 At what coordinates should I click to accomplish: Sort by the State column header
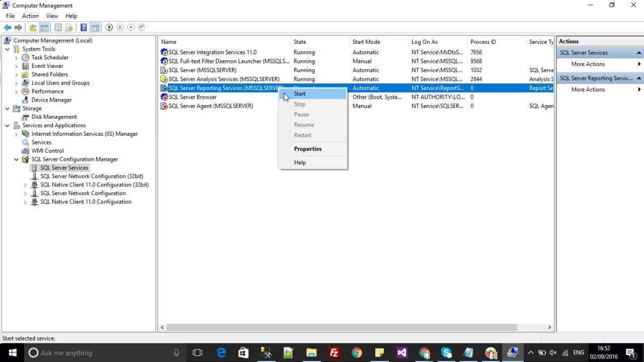pos(320,42)
